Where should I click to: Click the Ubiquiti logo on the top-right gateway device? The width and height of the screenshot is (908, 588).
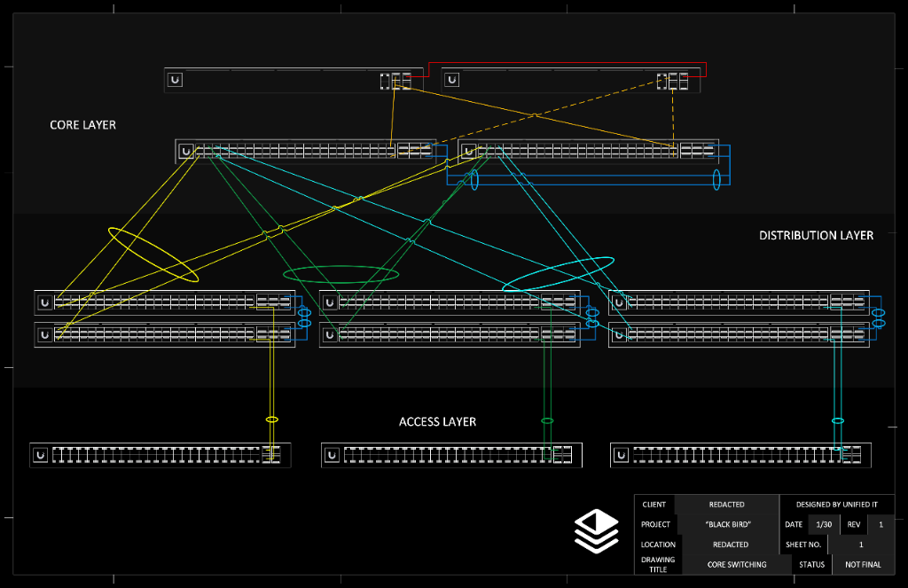point(451,80)
